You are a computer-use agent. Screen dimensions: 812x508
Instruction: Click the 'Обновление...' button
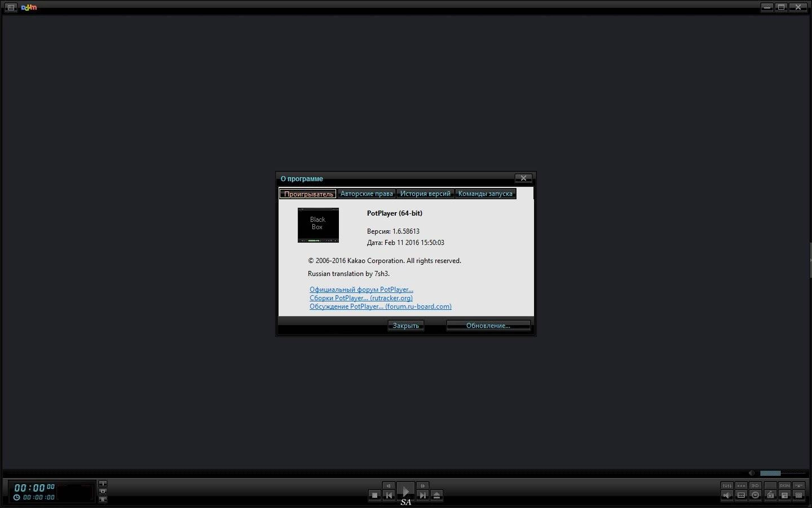(x=488, y=326)
